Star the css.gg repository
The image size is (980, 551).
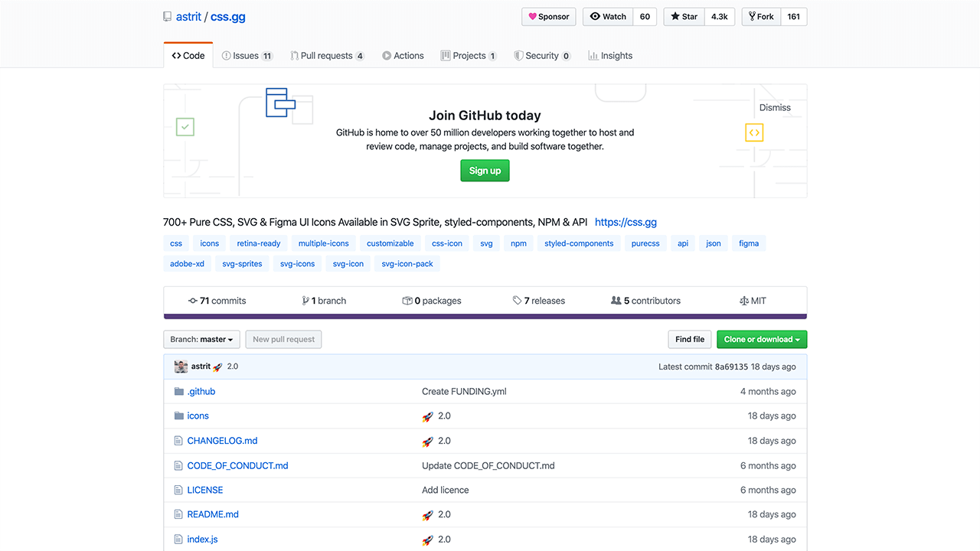(684, 17)
